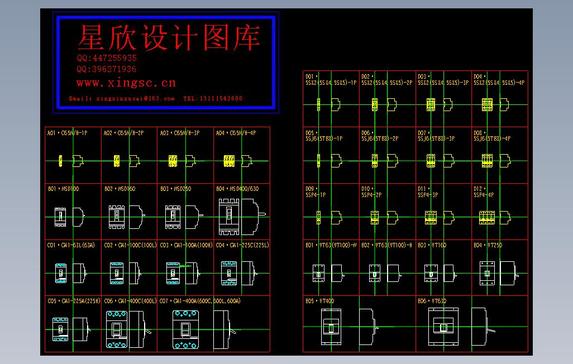Select the YT63(YT100)-W front view breaker
This screenshot has width=573, height=364.
pos(319,273)
